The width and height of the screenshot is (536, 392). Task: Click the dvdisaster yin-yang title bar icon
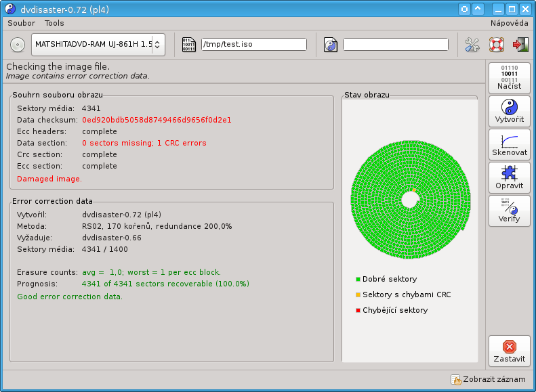[10, 9]
